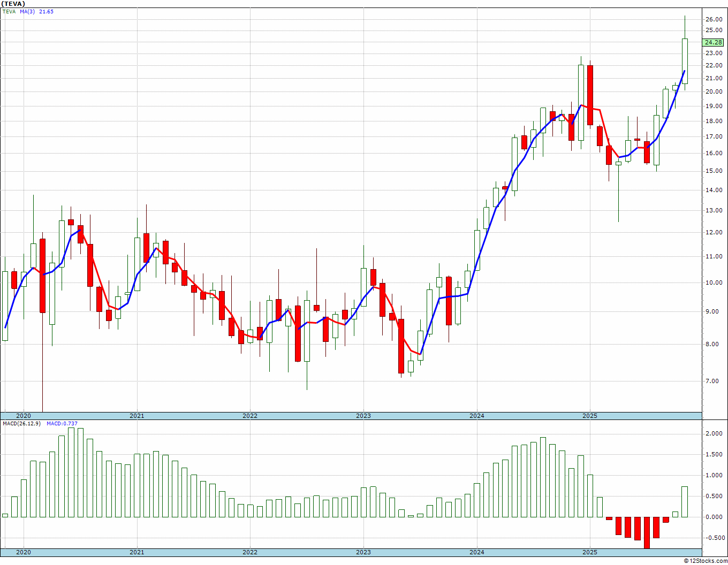728x565 pixels.
Task: Select the 21.65 moving average value
Action: tap(46, 11)
